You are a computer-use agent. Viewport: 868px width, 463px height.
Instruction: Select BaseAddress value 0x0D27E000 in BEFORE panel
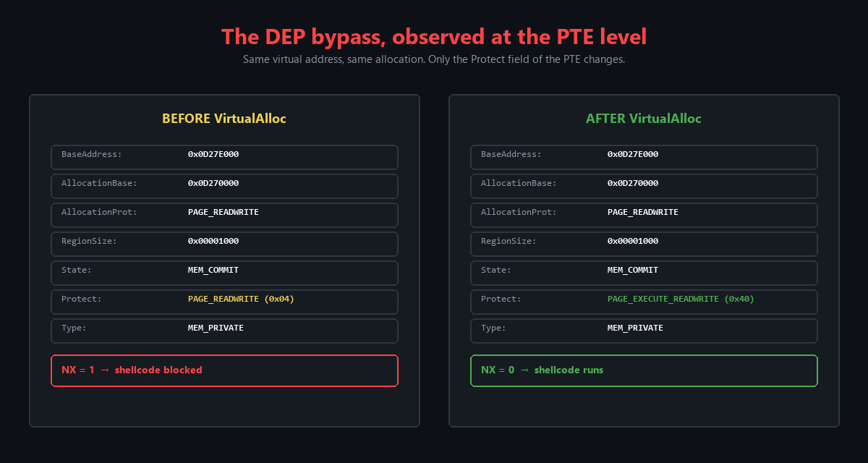(213, 155)
